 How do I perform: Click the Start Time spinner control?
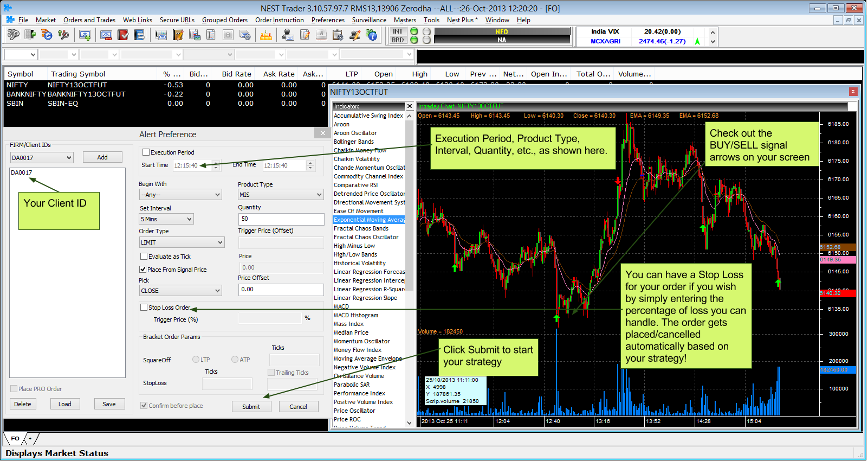pyautogui.click(x=216, y=165)
